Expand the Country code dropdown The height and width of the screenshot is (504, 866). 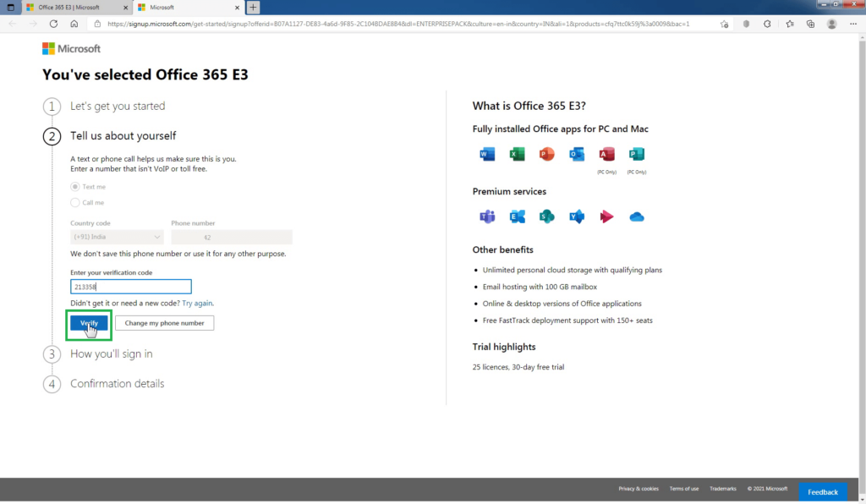point(117,237)
